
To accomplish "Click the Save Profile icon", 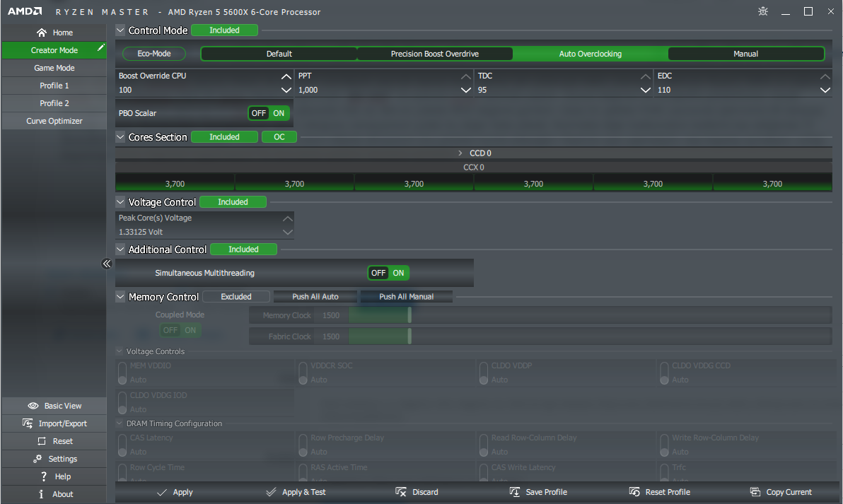I will (x=515, y=492).
